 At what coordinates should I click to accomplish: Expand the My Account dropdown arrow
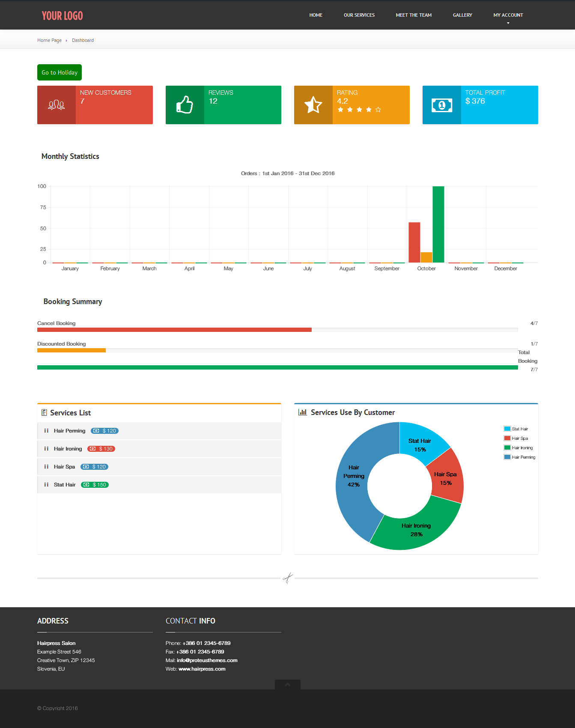[508, 23]
